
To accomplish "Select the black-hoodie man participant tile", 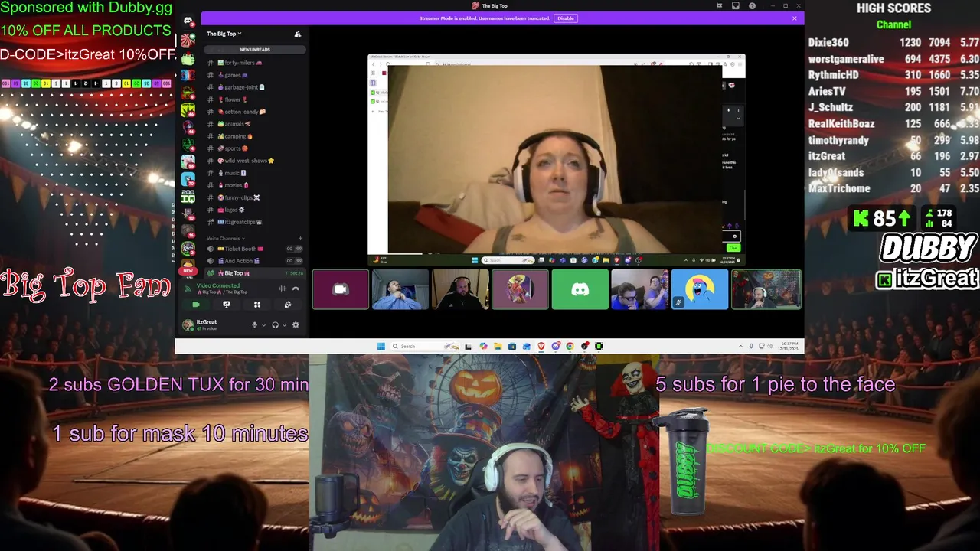I will [460, 289].
